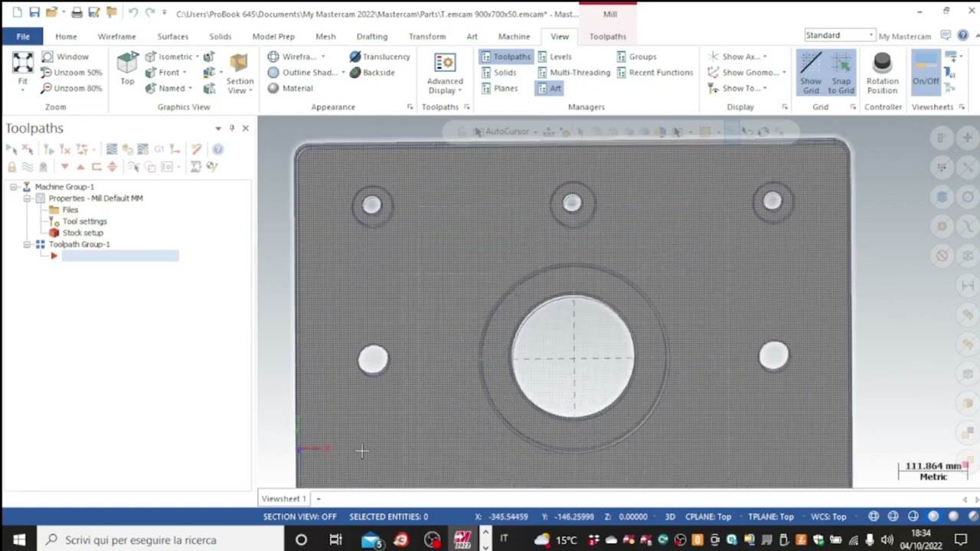This screenshot has width=980, height=551.
Task: Click the red down-arrow move icon
Action: point(64,167)
